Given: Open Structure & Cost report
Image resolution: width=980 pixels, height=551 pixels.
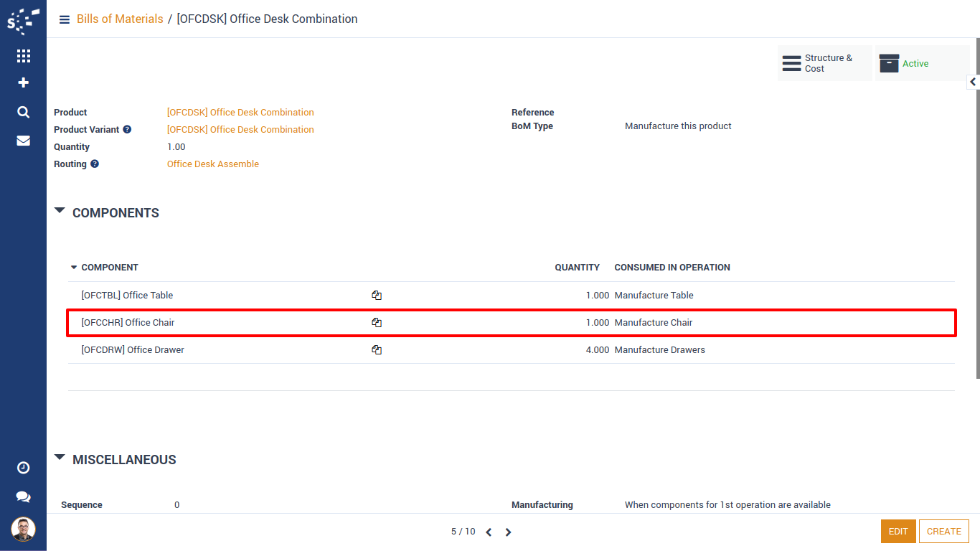Looking at the screenshot, I should click(x=824, y=64).
